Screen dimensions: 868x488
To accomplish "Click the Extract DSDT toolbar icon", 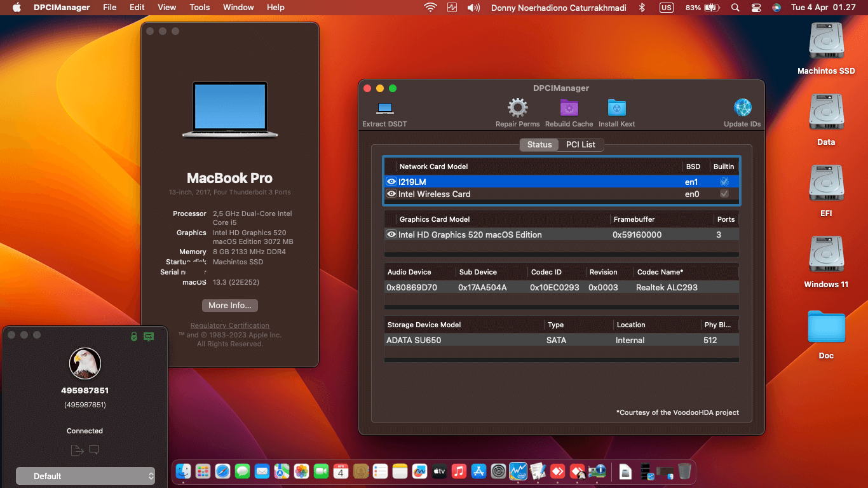I will click(x=384, y=108).
